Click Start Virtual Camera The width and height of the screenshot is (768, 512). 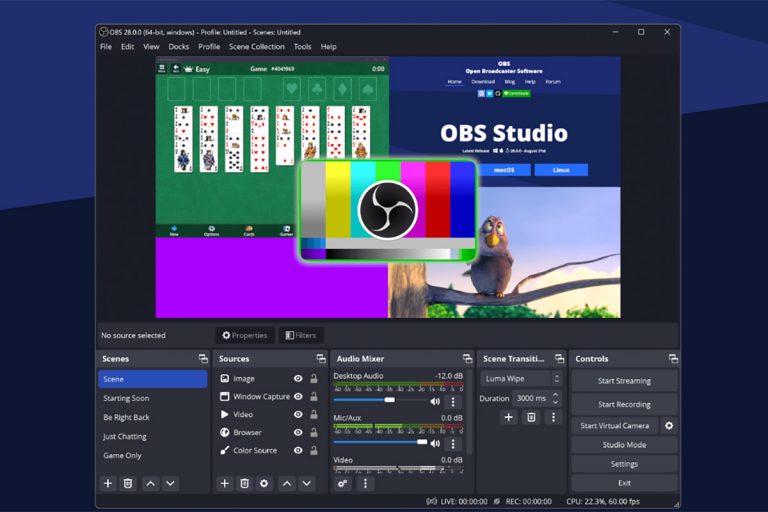point(615,426)
